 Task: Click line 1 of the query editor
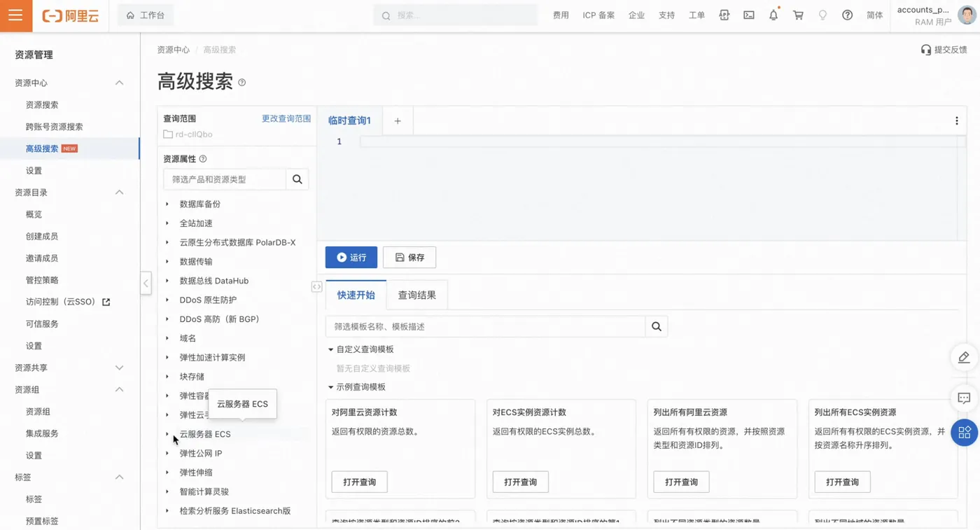pos(658,141)
